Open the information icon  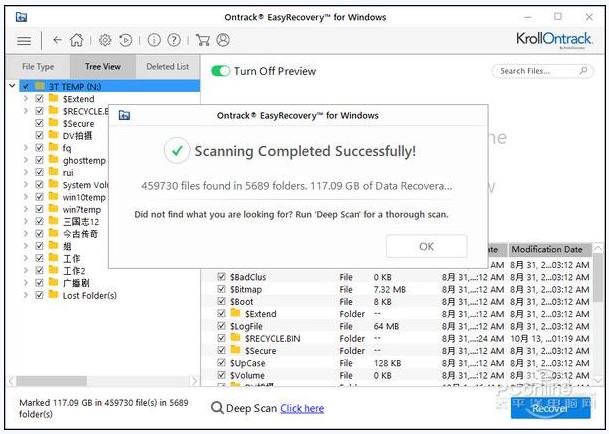[154, 40]
